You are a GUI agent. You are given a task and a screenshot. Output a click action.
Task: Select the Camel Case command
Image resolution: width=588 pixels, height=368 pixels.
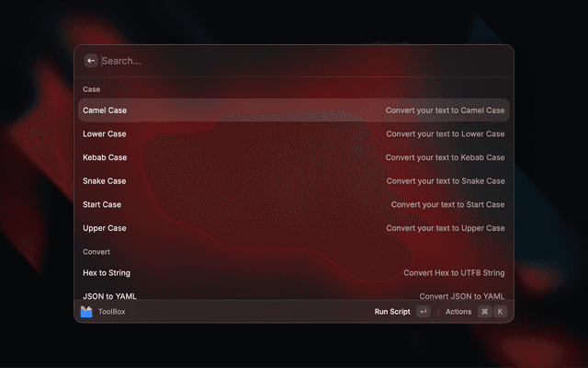[294, 110]
